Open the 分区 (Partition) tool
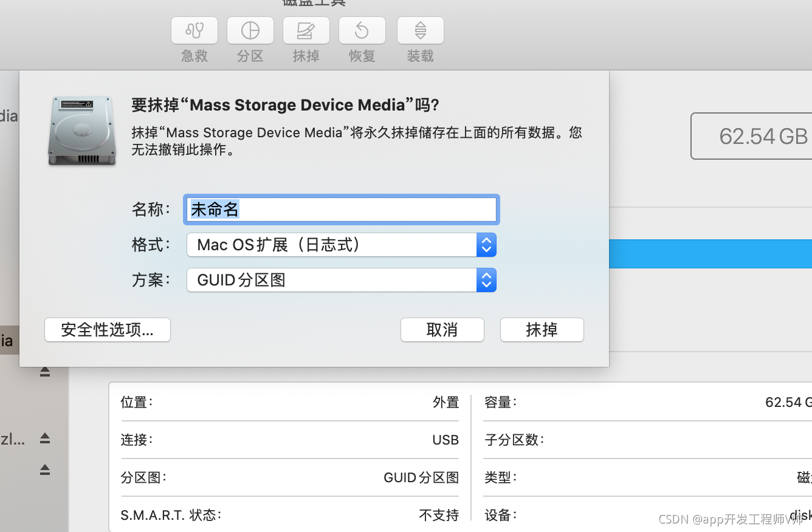Screen dimensions: 812x532 click(250, 30)
